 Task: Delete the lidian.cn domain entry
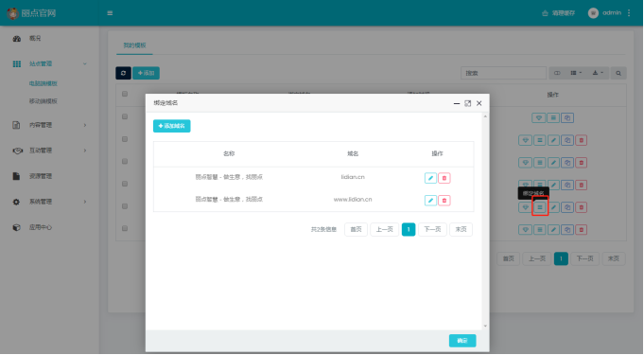coord(444,178)
